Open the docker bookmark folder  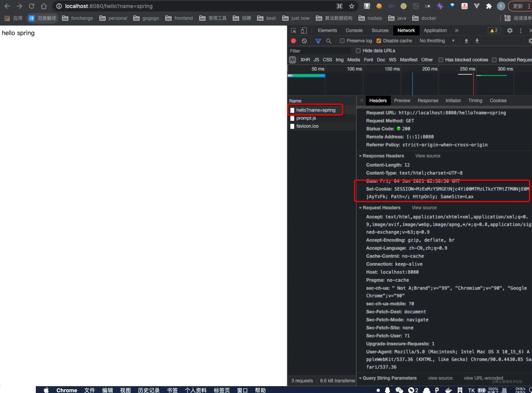tap(424, 18)
